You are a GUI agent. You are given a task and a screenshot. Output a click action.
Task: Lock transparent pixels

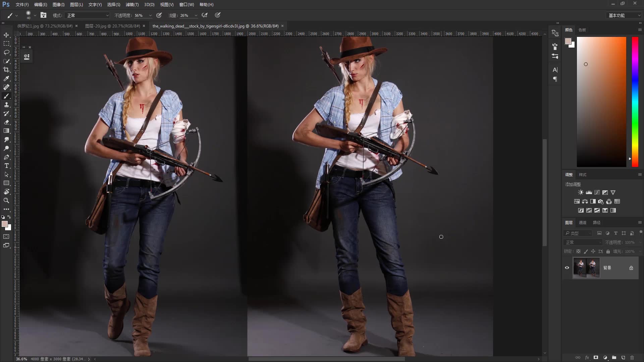point(578,251)
